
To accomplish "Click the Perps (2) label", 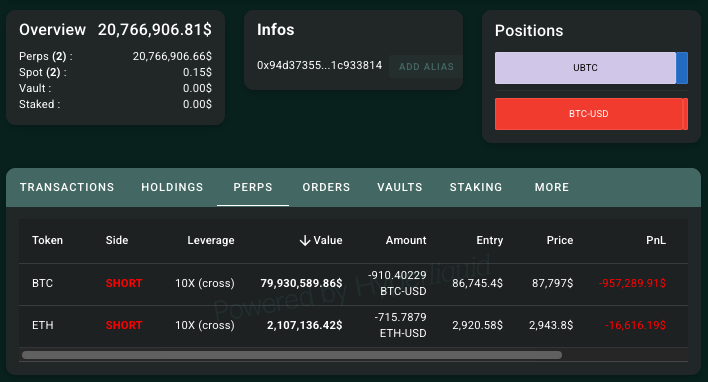I will [x=45, y=56].
